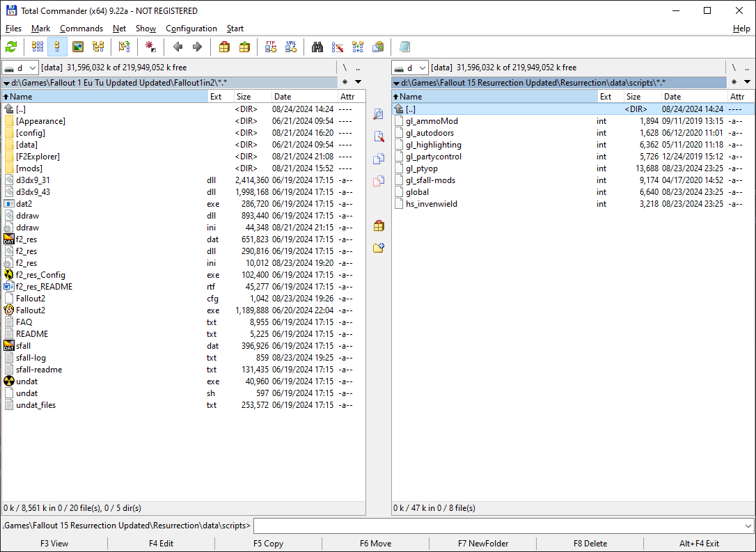Click the F6 Move button

[376, 544]
